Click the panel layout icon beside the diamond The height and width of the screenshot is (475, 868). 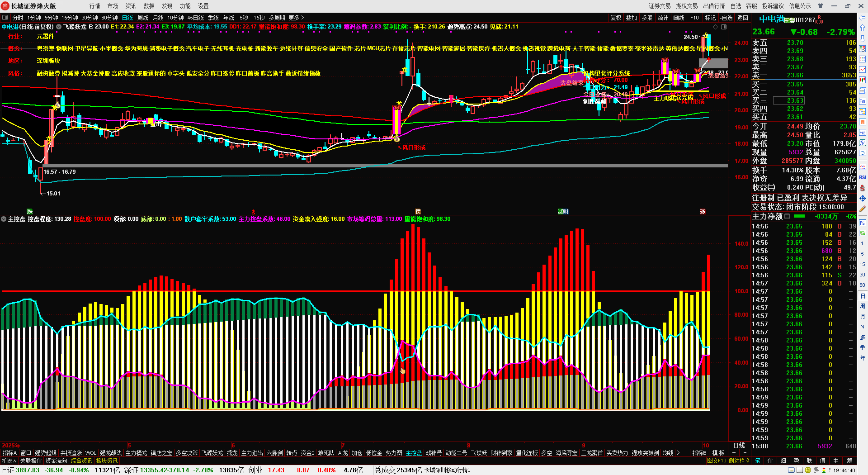pyautogui.click(x=724, y=27)
